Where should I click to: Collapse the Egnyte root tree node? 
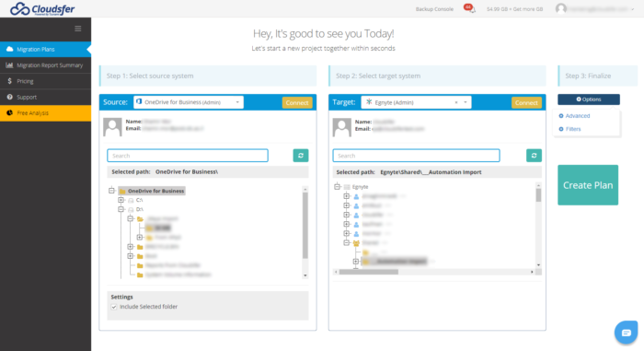click(338, 187)
